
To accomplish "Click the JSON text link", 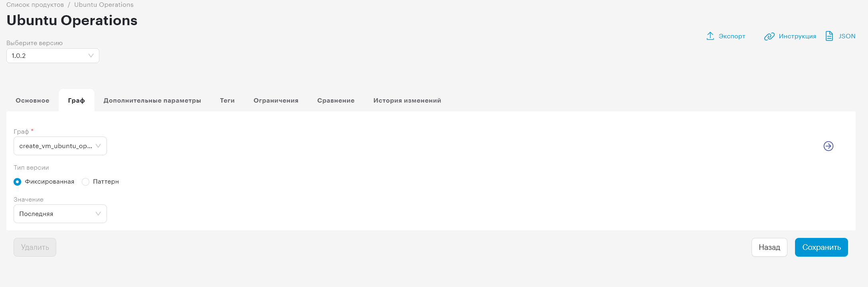I will pyautogui.click(x=847, y=36).
